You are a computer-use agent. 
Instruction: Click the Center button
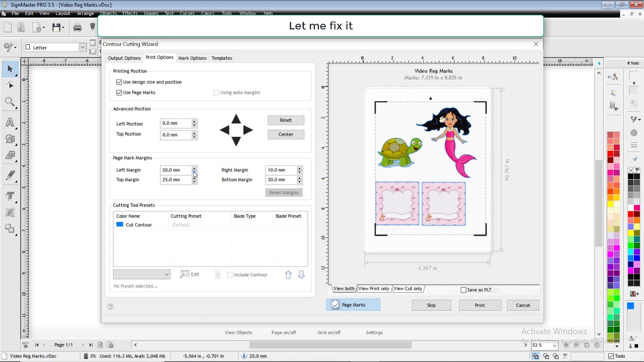[x=286, y=134]
